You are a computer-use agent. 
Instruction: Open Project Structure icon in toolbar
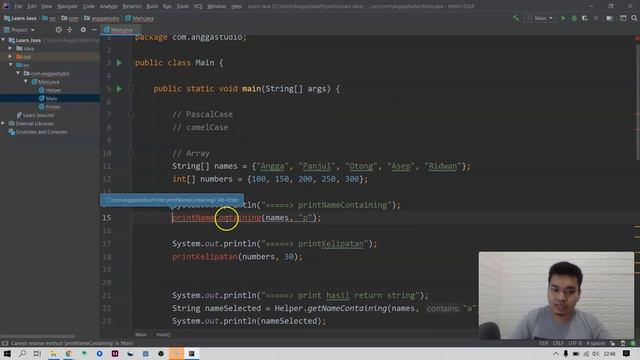[x=609, y=18]
